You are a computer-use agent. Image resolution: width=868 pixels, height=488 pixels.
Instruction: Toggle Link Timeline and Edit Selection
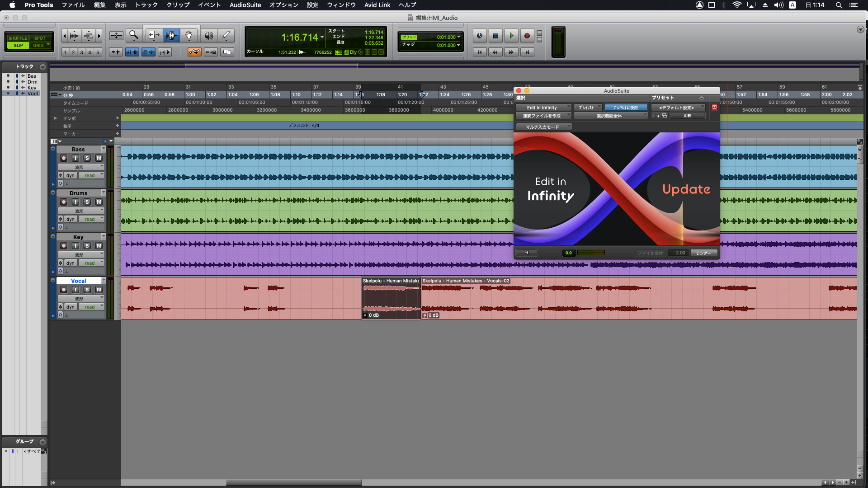click(132, 52)
